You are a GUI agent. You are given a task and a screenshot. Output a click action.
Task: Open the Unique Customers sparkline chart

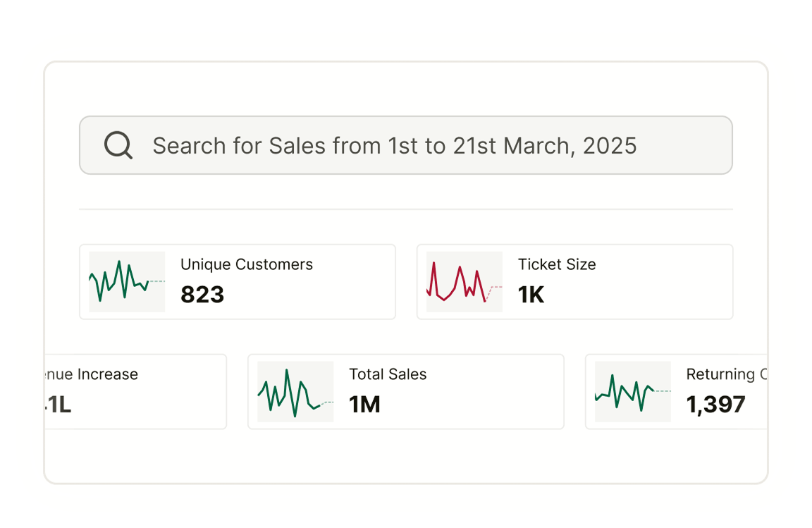127,281
